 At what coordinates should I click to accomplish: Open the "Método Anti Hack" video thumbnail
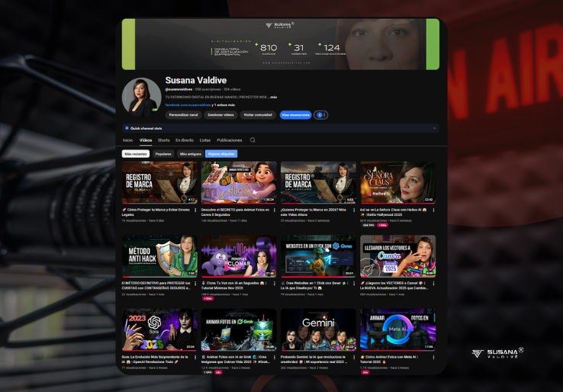pos(159,255)
